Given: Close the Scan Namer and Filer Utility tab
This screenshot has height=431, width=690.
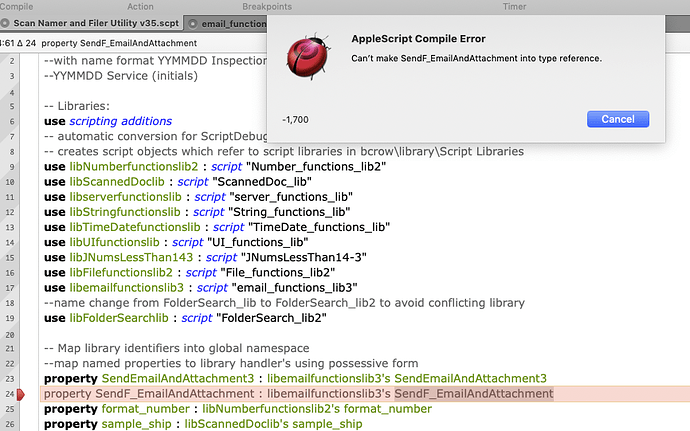Looking at the screenshot, I should (x=5, y=23).
